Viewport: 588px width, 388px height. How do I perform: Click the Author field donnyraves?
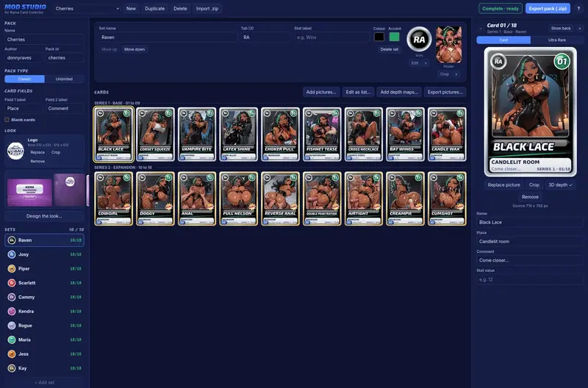coord(24,58)
